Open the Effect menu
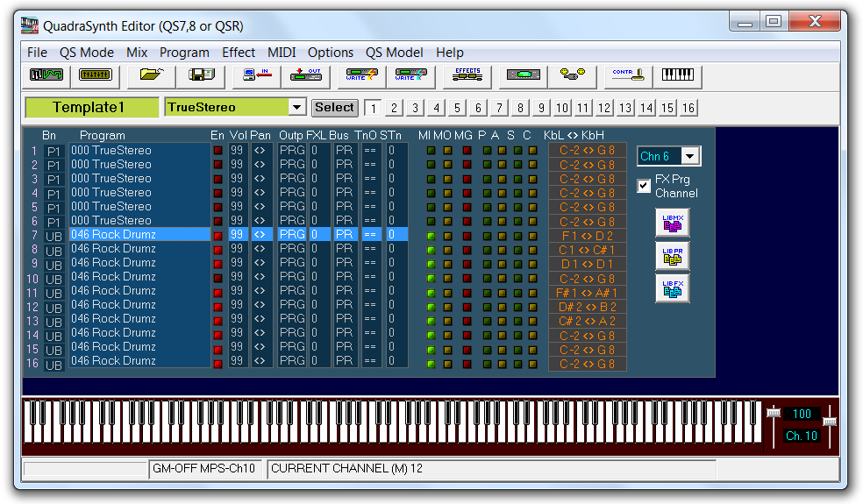Image resolution: width=863 pixels, height=504 pixels. pyautogui.click(x=239, y=53)
